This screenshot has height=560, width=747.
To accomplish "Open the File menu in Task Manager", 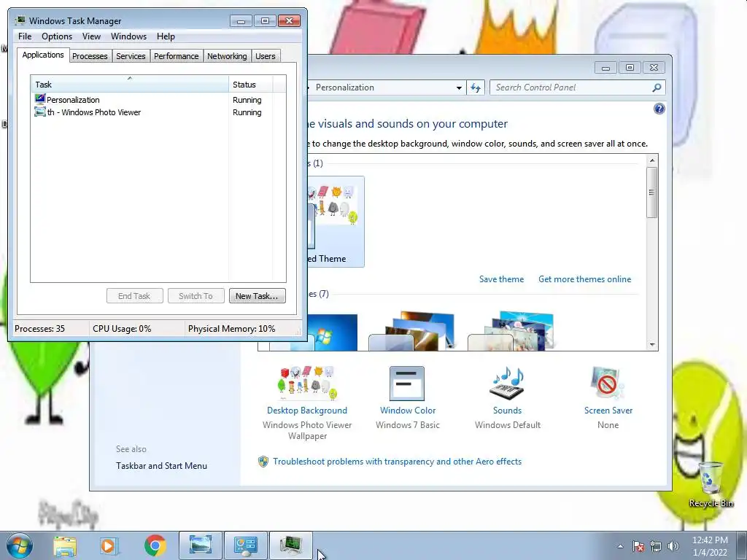I will pos(25,36).
